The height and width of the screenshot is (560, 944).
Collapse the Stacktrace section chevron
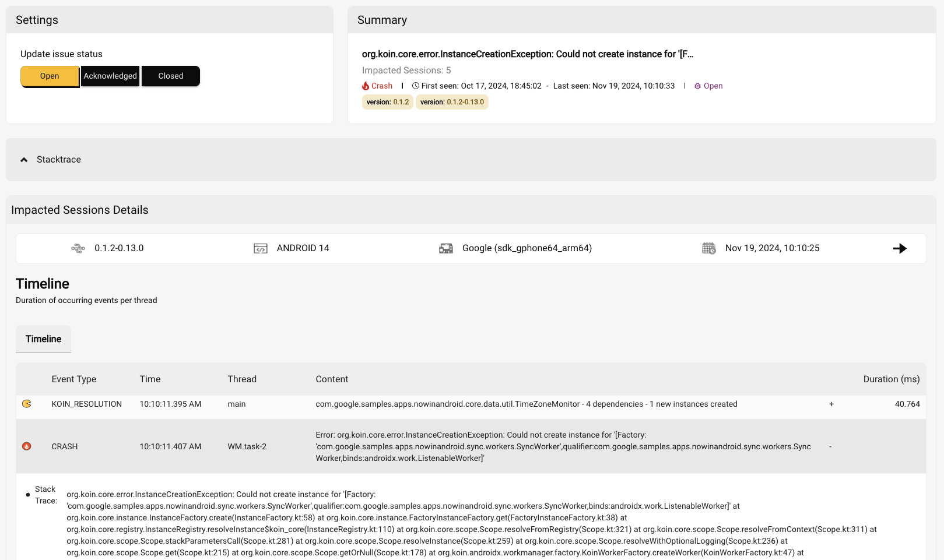(24, 160)
